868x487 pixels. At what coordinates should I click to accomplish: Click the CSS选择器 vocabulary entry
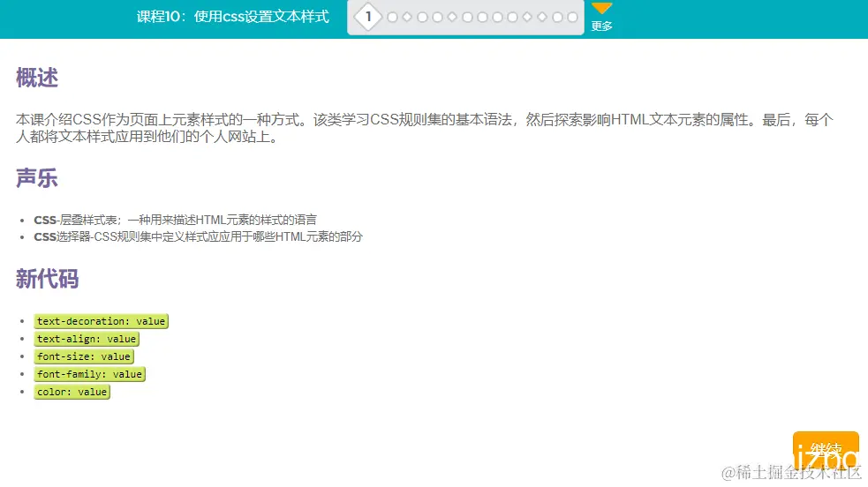coord(198,236)
